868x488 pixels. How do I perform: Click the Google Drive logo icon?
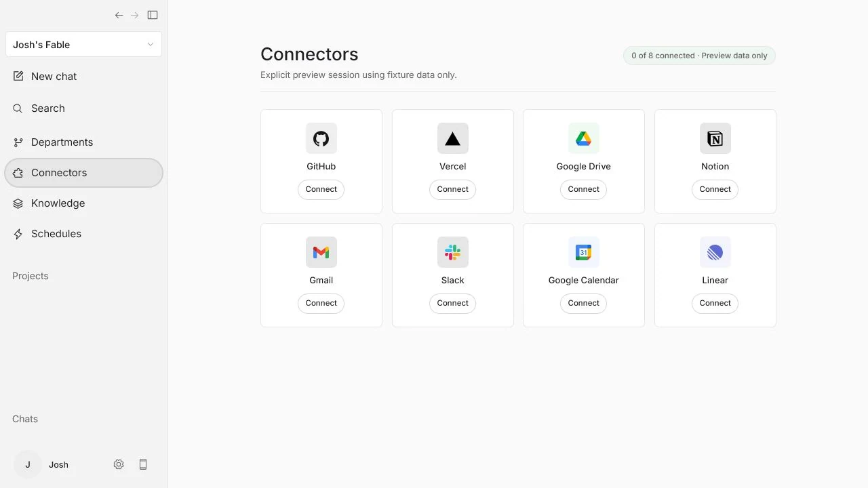pyautogui.click(x=584, y=138)
